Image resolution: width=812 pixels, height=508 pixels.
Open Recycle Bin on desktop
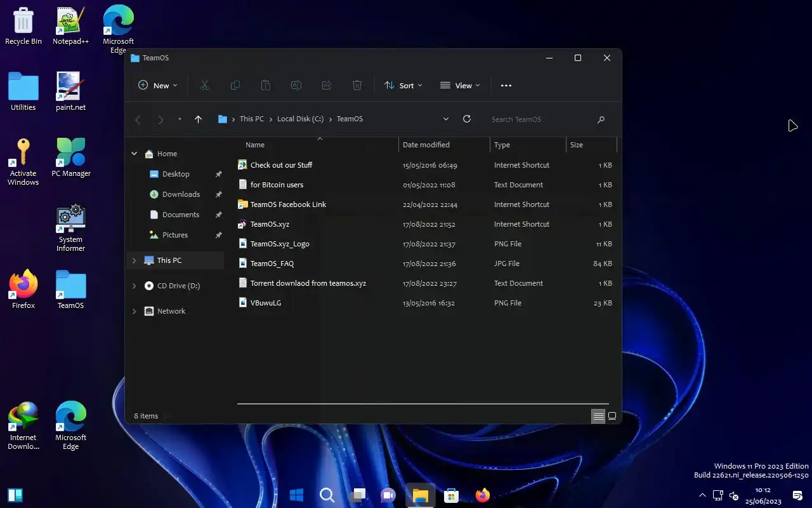pyautogui.click(x=23, y=26)
